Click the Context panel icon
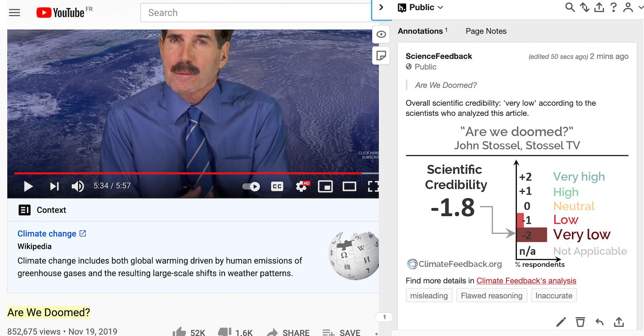This screenshot has height=336, width=644. [25, 210]
